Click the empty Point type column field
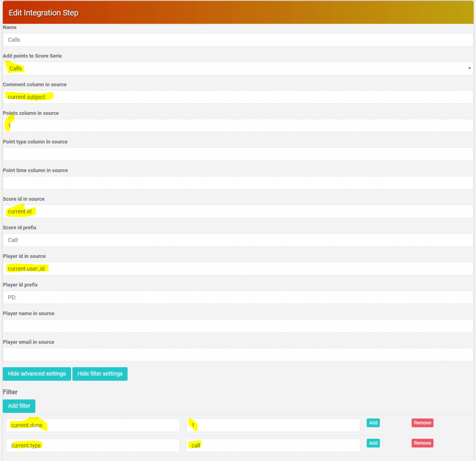The width and height of the screenshot is (476, 461). (x=238, y=154)
